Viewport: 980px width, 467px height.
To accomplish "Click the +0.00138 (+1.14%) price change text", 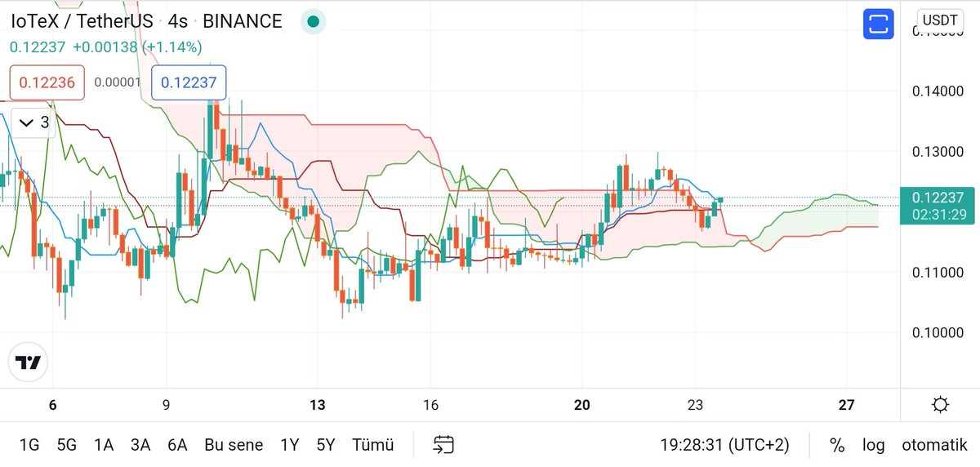I will (137, 47).
